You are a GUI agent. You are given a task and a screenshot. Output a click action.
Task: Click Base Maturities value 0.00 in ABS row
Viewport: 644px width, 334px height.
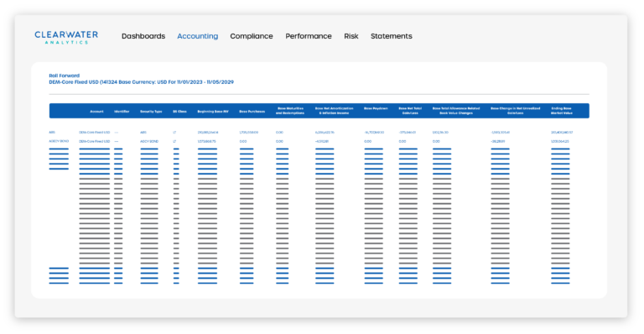coord(279,133)
